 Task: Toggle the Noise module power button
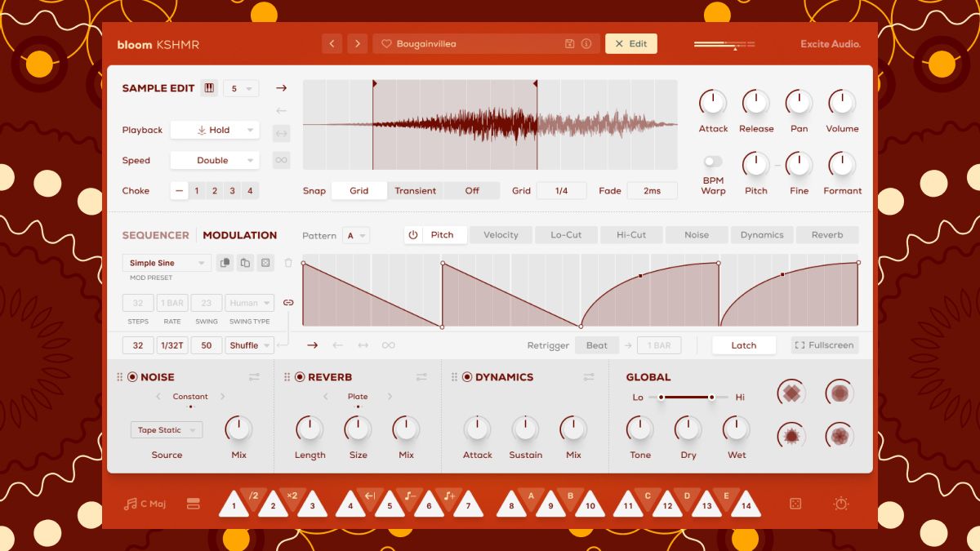tap(132, 377)
